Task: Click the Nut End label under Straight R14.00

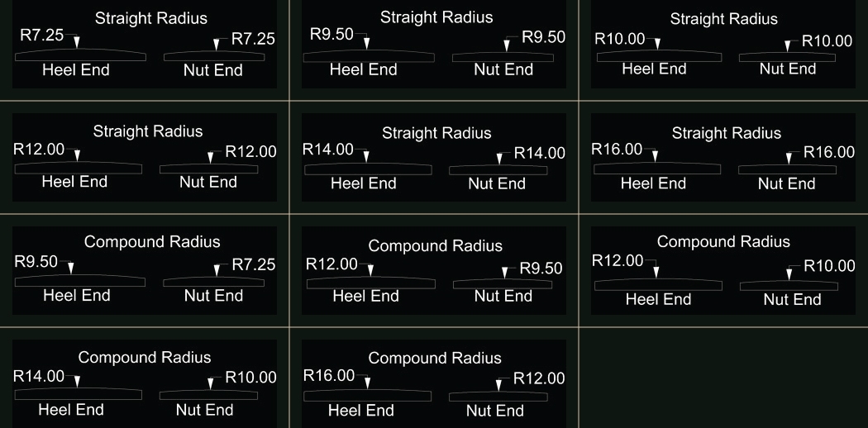Action: tap(497, 183)
